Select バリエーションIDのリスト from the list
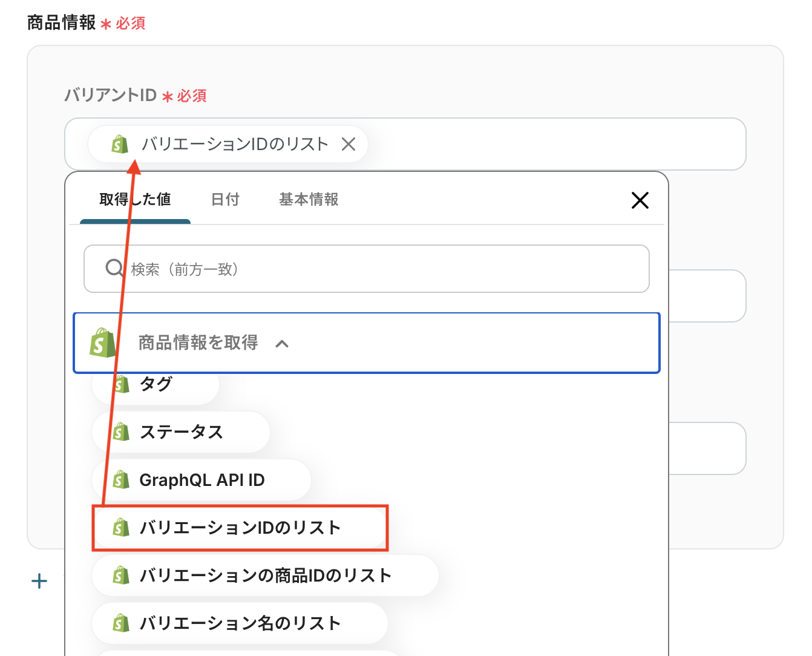The width and height of the screenshot is (812, 656). click(x=240, y=528)
